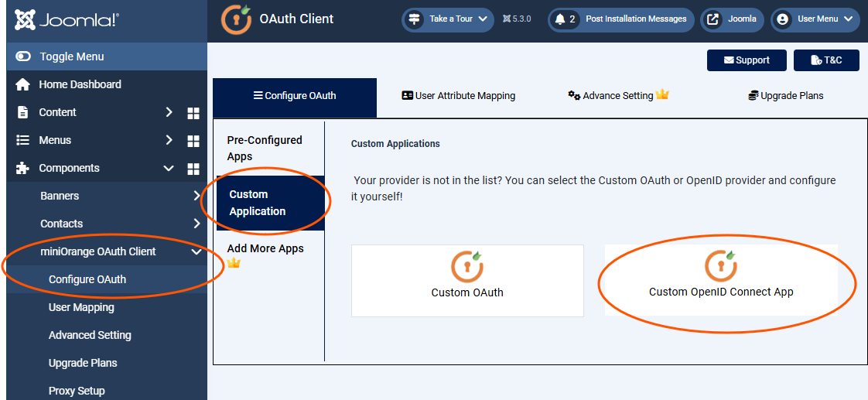Click the notification bell icon
This screenshot has width=868, height=400.
click(x=560, y=19)
